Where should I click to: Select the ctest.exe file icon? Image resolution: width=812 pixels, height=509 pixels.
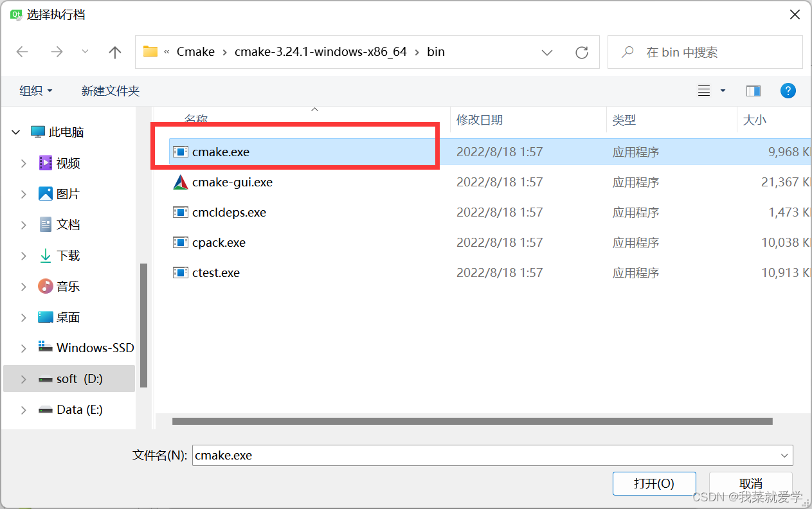tap(181, 272)
